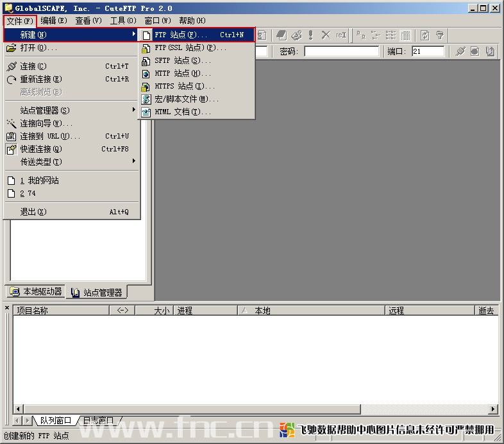Viewport: 504px width, 444px height.
Task: Click the FTP(SSL) site lock-page icon
Action: (x=146, y=48)
